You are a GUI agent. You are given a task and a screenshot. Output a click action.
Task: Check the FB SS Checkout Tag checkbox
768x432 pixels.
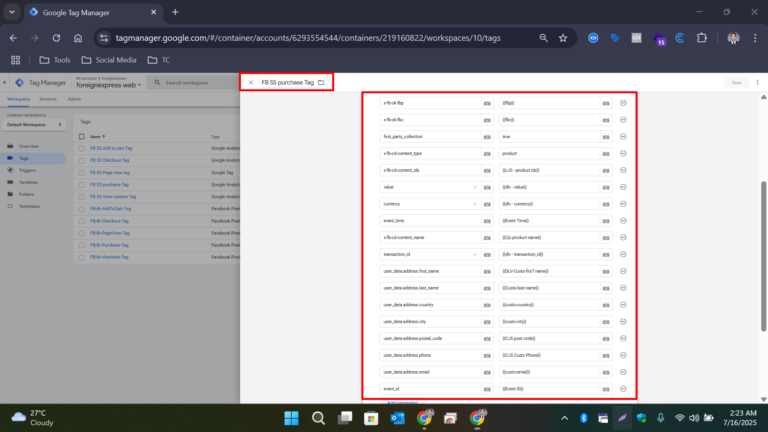[x=83, y=158]
